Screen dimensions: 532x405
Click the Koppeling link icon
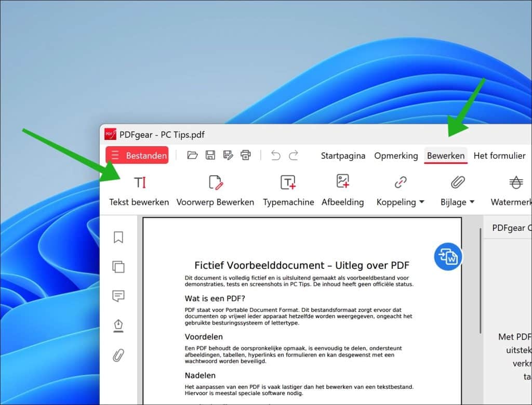coord(401,182)
